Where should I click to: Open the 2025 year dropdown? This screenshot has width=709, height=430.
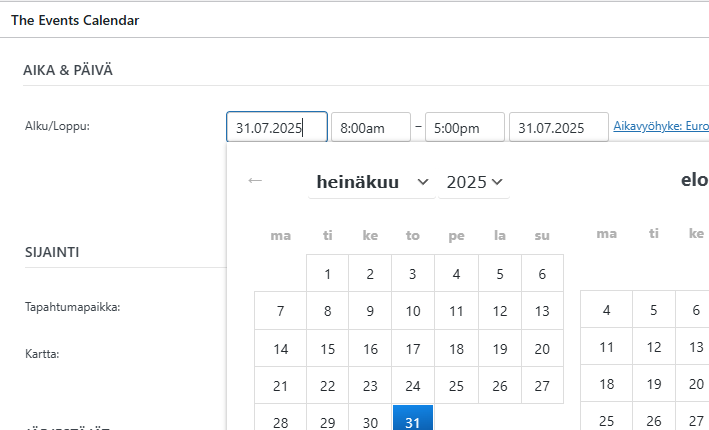click(x=474, y=182)
